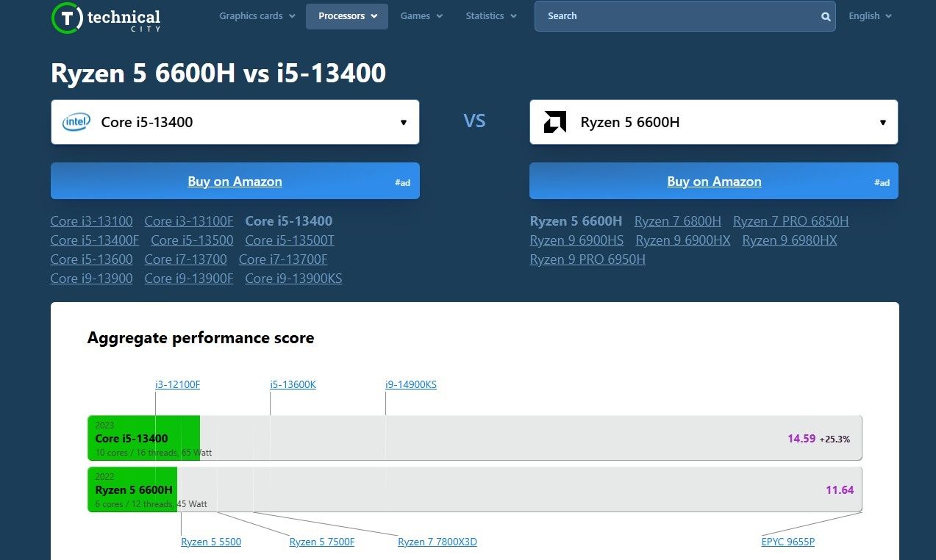The image size is (936, 560).
Task: Open the Ryzen 9 6900HS link
Action: pos(577,240)
